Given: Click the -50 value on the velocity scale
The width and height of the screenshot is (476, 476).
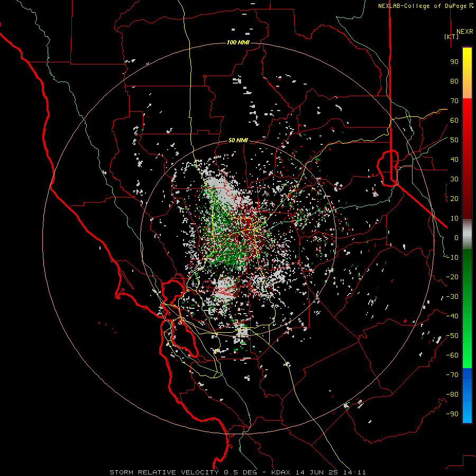Looking at the screenshot, I should (452, 336).
